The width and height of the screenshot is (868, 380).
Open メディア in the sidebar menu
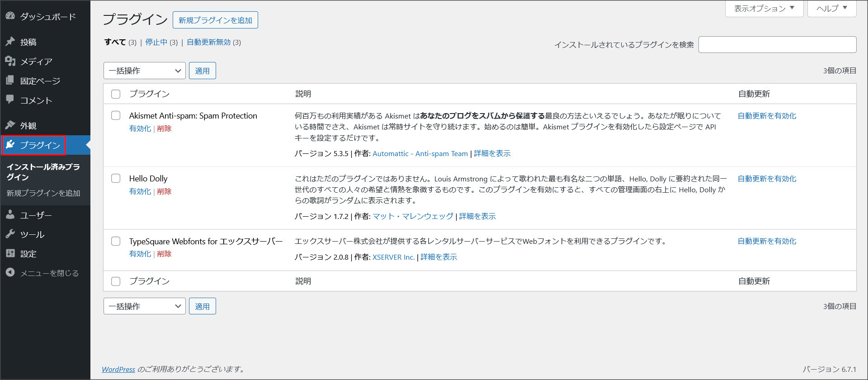coord(36,62)
